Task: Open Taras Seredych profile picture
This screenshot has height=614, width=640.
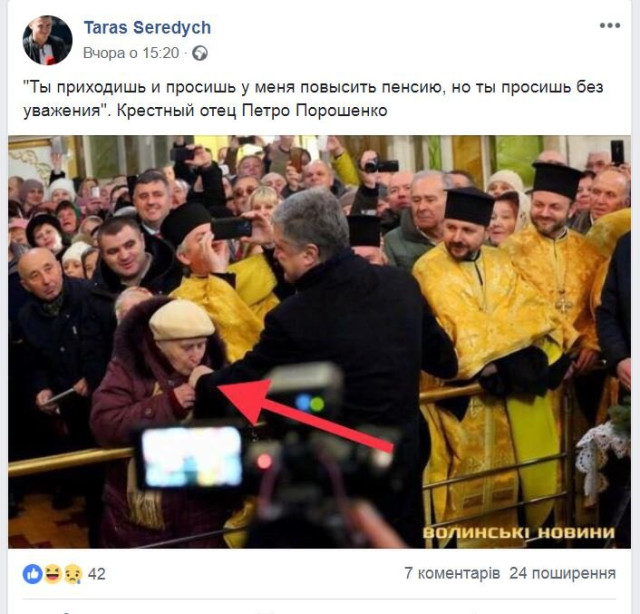Action: (x=47, y=40)
